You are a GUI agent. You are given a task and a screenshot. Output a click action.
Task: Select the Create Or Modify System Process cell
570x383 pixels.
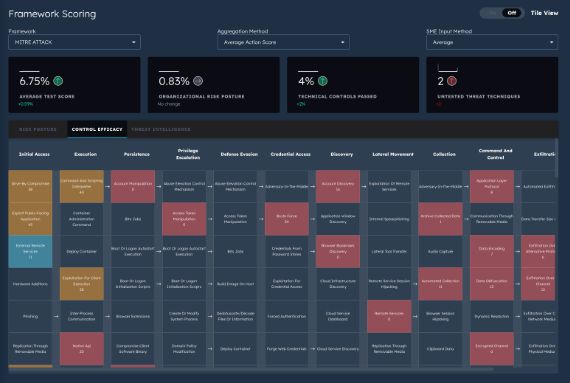184,316
